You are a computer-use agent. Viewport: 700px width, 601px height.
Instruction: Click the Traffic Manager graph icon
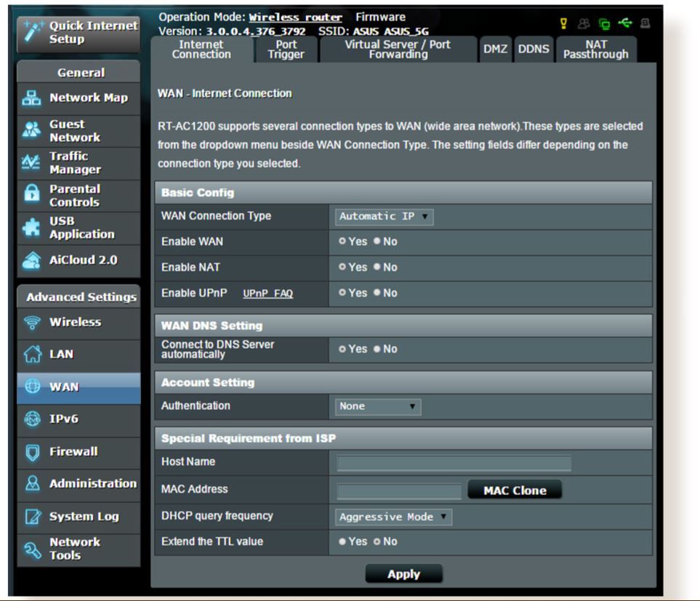point(32,163)
